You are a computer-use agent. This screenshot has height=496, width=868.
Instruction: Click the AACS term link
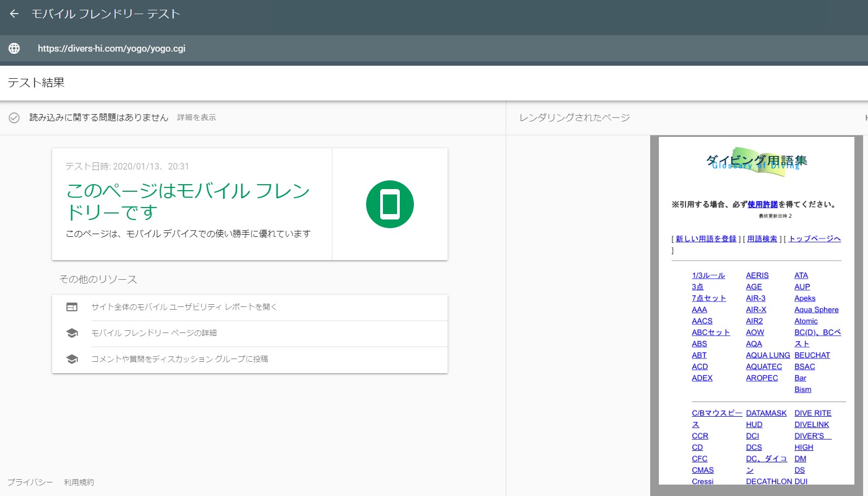click(702, 321)
